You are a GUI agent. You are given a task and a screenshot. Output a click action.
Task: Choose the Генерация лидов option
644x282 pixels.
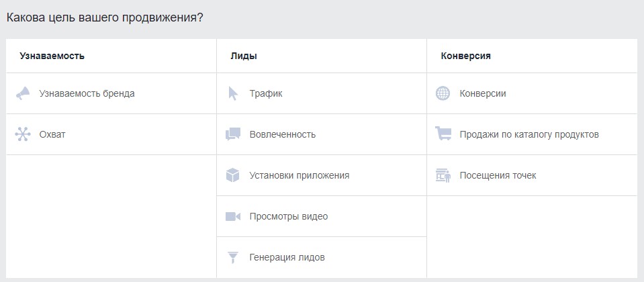[x=287, y=257]
